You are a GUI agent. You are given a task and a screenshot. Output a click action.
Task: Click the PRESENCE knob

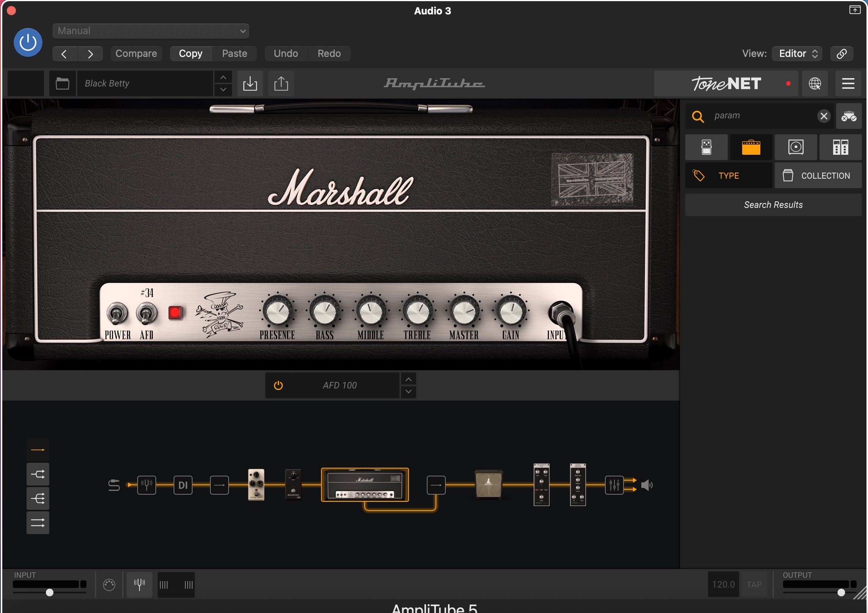[x=278, y=311]
